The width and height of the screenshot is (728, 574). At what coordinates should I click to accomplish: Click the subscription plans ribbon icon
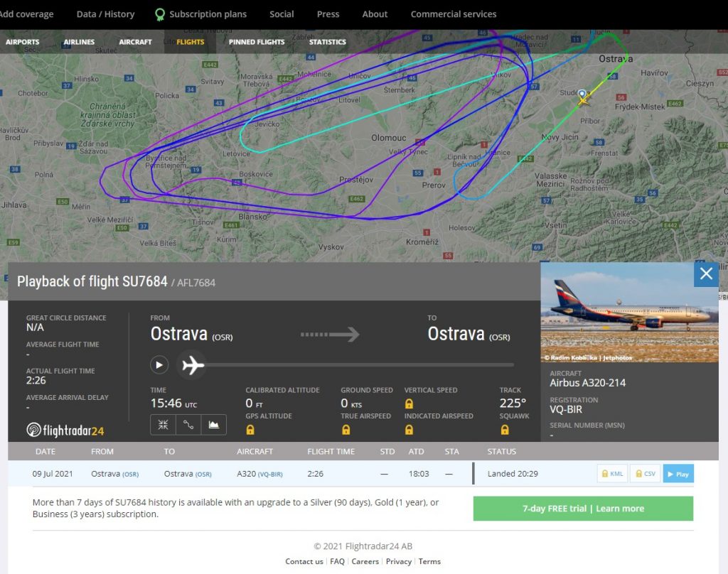pyautogui.click(x=160, y=14)
